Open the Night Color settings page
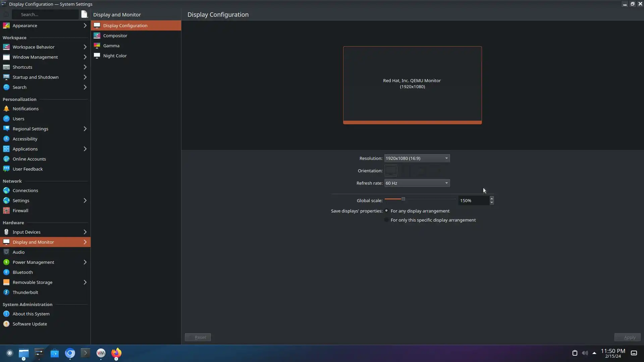 point(115,56)
